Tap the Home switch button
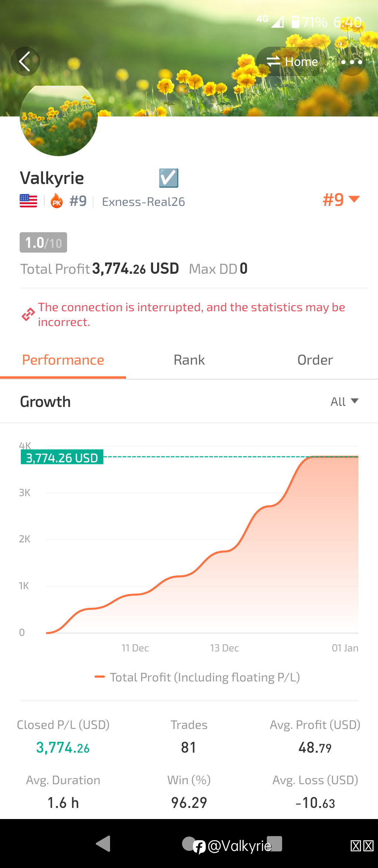Image resolution: width=378 pixels, height=868 pixels. [292, 62]
